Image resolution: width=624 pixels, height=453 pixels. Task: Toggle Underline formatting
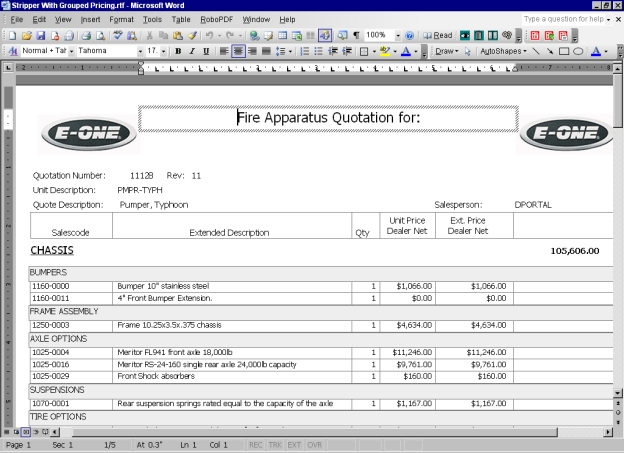[206, 51]
